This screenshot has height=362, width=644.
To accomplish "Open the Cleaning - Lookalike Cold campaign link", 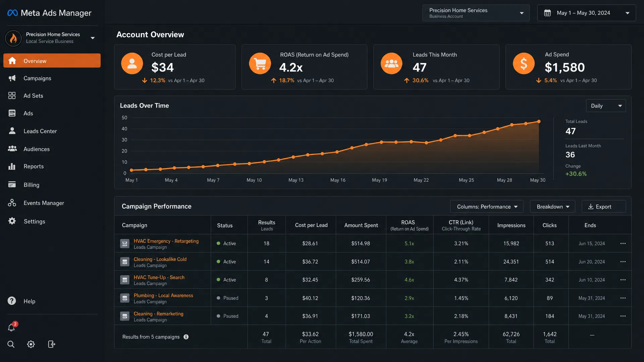I will 160,259.
